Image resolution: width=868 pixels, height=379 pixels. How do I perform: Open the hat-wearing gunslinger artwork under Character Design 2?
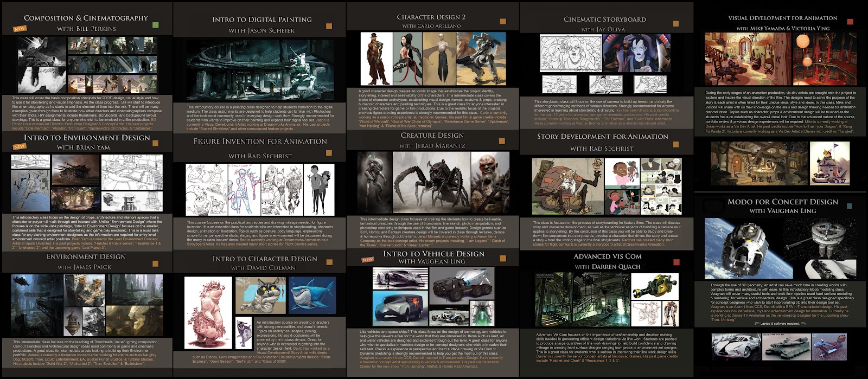[x=376, y=59]
